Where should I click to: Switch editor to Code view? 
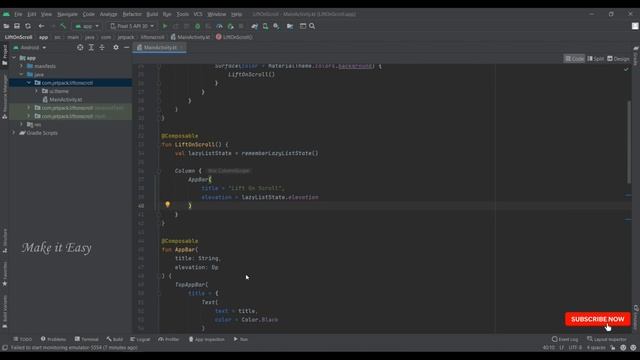574,59
